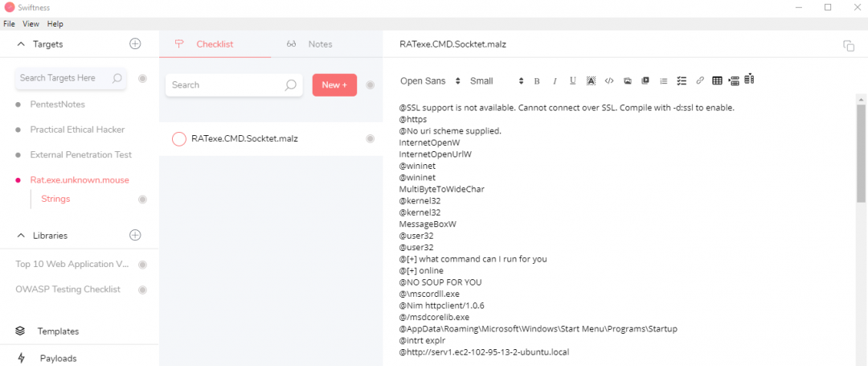The image size is (868, 366).
Task: Click the line '@intrt explr'
Action: click(423, 340)
